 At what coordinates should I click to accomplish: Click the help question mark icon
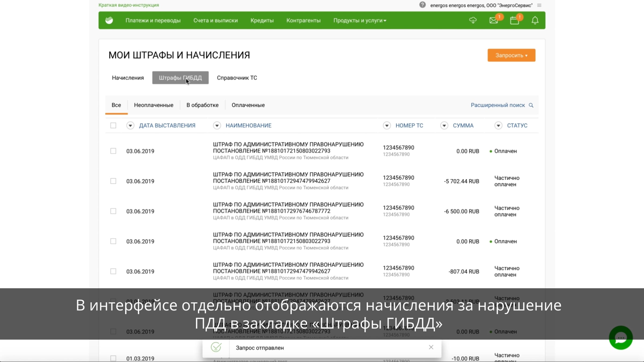click(x=422, y=5)
